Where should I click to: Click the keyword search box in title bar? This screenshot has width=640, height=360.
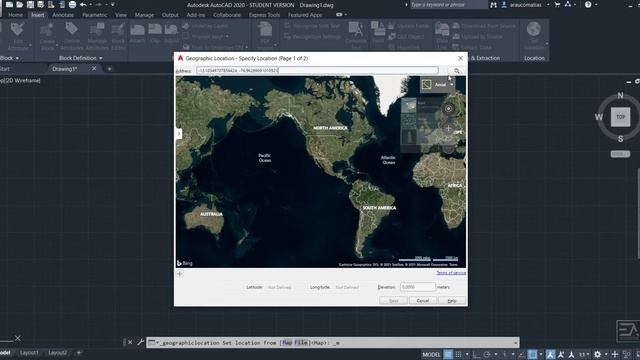pos(448,5)
